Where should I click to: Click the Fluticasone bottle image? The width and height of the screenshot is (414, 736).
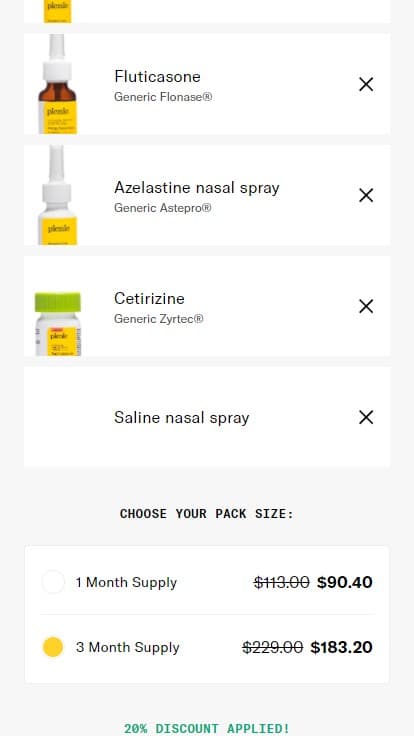57,84
